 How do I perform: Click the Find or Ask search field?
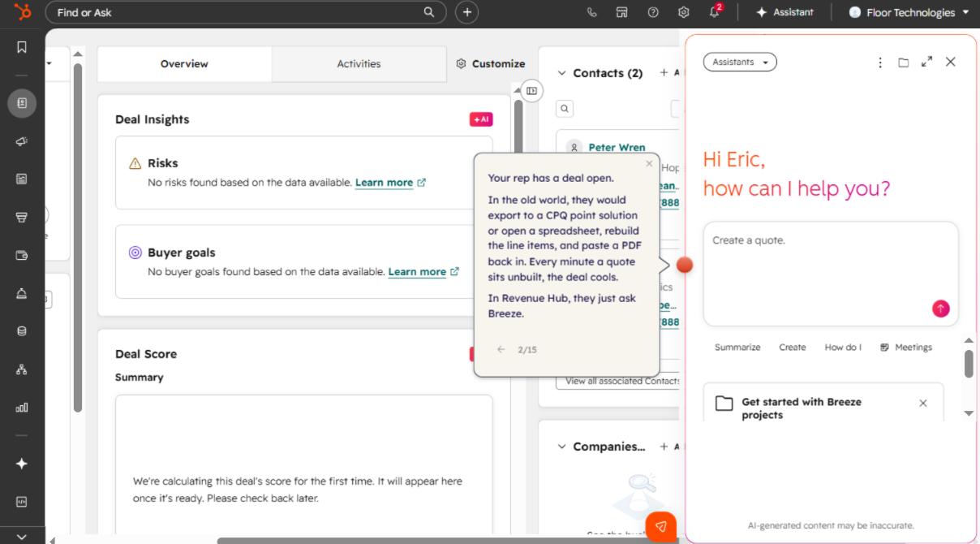246,12
